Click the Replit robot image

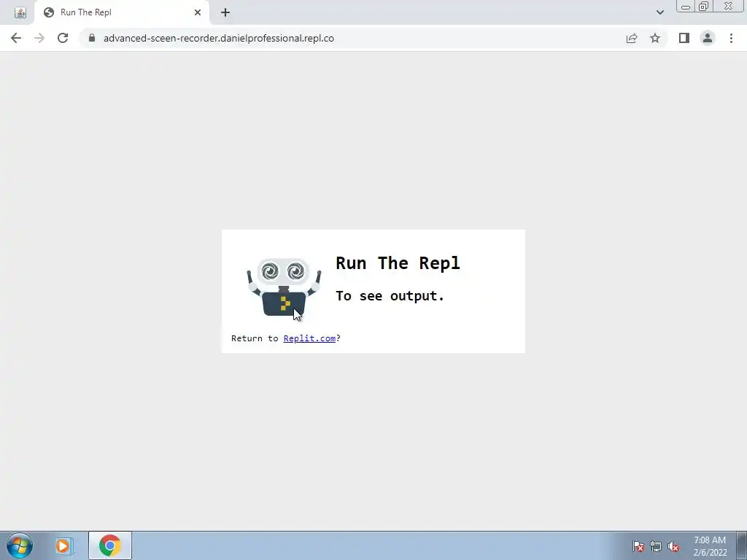(284, 287)
